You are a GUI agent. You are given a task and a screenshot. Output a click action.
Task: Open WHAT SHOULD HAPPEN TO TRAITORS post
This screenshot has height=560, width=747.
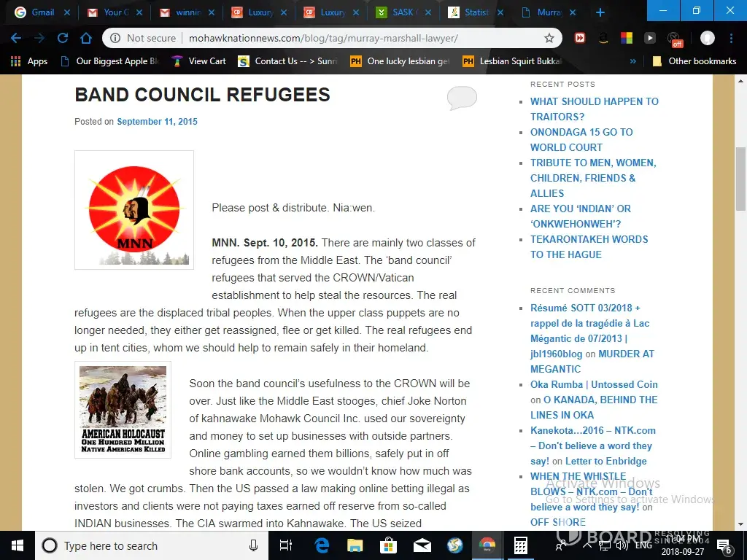point(594,109)
